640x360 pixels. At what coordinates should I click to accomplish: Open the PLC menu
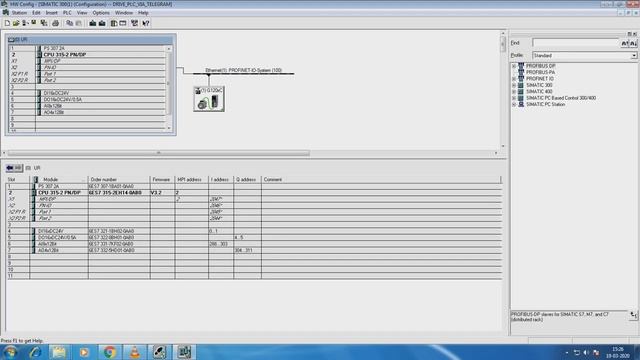pos(67,13)
